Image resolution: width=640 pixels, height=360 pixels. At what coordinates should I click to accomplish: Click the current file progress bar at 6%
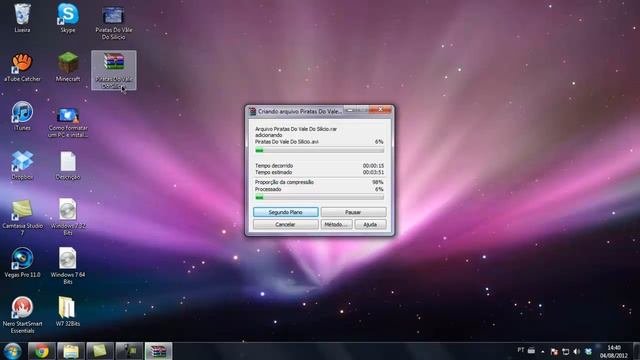pos(319,151)
